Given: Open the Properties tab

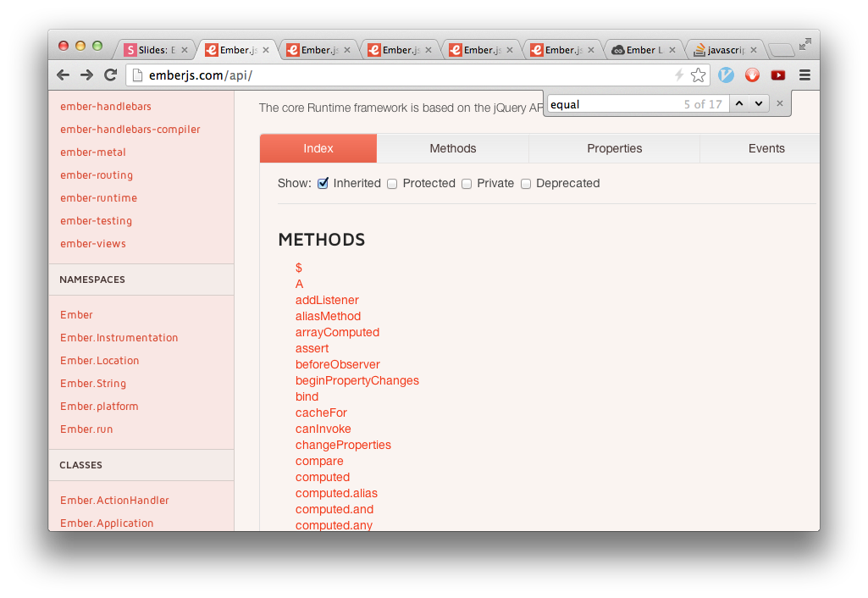Looking at the screenshot, I should [615, 148].
